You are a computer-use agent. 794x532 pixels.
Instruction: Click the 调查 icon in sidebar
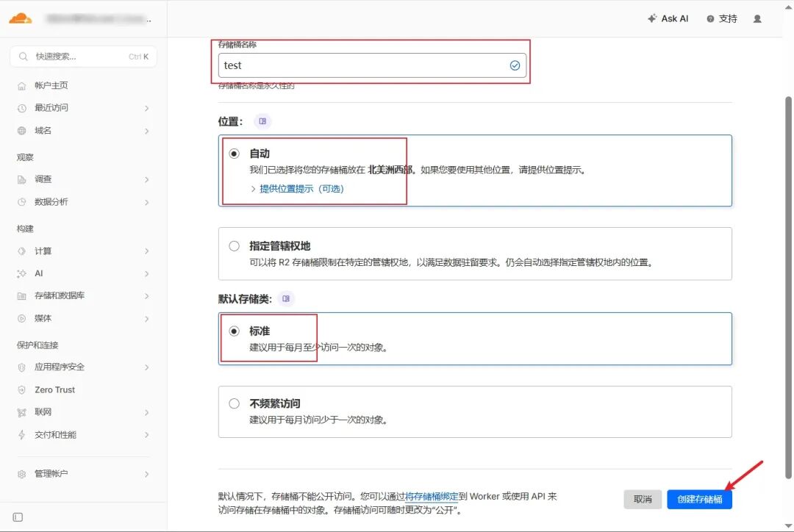(x=22, y=179)
